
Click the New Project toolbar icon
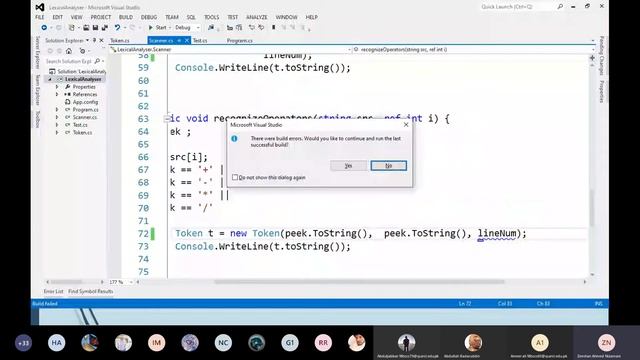coord(72,27)
